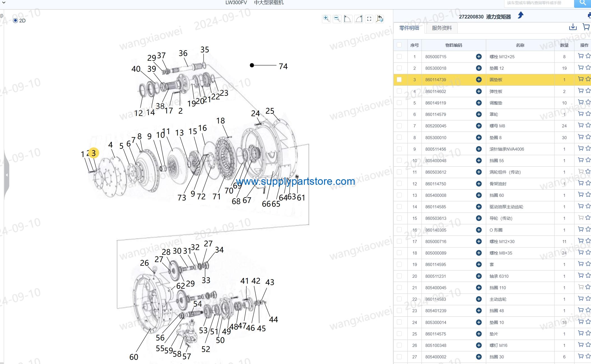Screen dimensions: 591x364
Task: Toggle fullscreen view of the diagram
Action: click(369, 19)
